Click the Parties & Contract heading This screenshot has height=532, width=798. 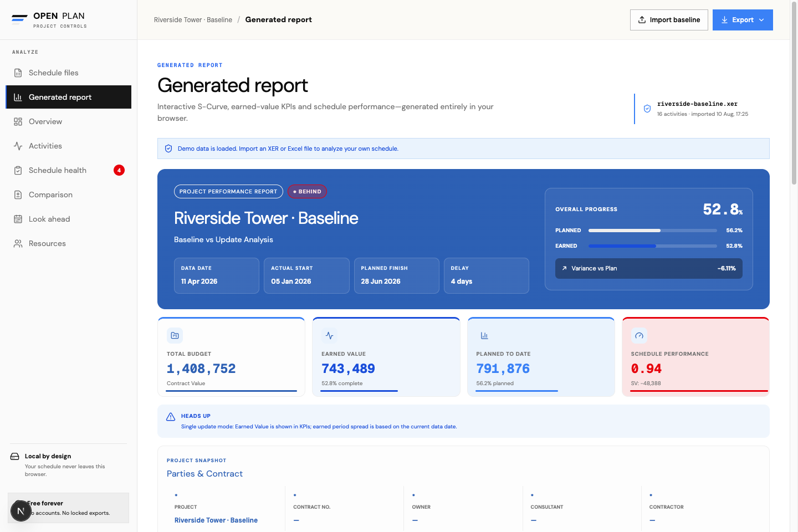pos(204,474)
